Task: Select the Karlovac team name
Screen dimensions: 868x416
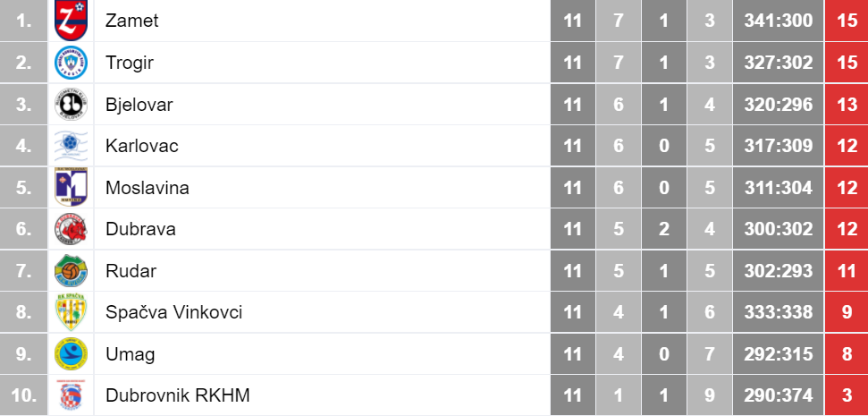Action: (x=142, y=146)
